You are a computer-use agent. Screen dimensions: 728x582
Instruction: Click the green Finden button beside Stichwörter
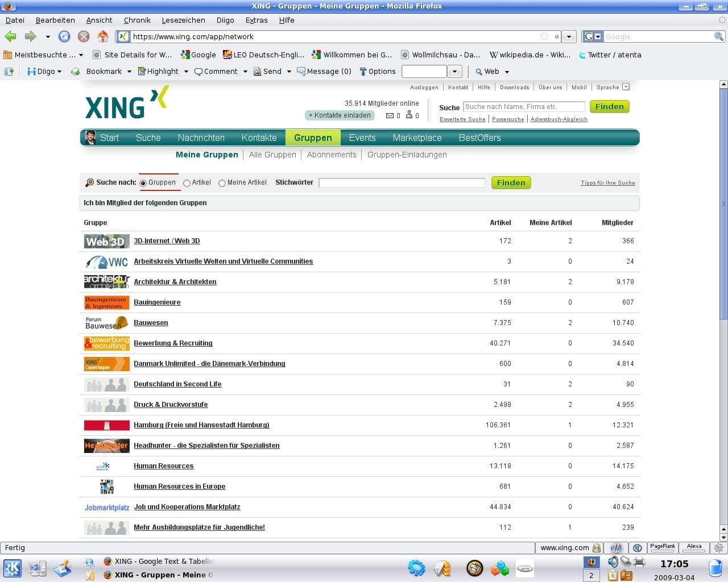coord(511,182)
